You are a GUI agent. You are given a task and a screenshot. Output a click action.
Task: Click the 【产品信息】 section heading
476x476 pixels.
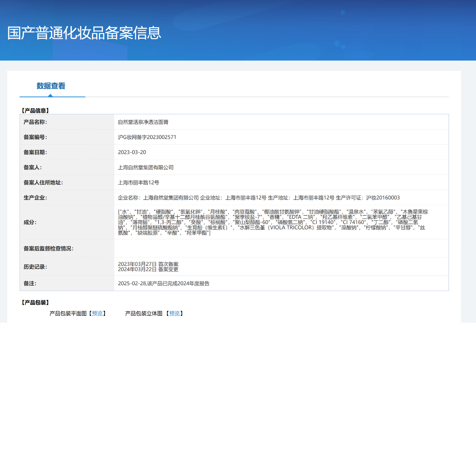pyautogui.click(x=35, y=110)
